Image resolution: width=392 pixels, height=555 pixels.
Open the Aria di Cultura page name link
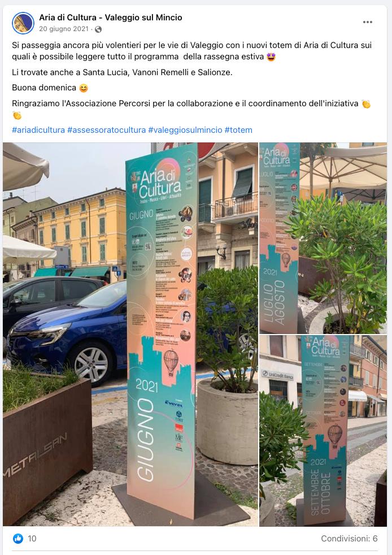(x=111, y=18)
